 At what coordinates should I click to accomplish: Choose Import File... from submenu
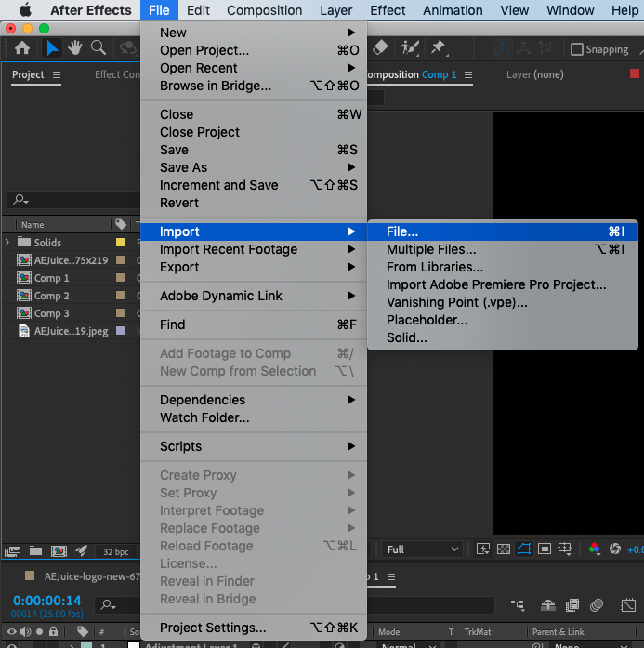tap(503, 231)
